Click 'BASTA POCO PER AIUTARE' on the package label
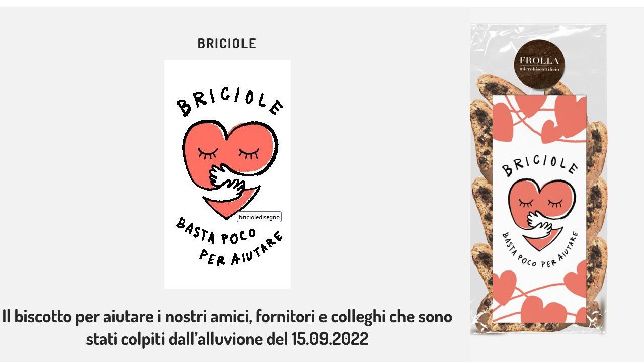This screenshot has width=644, height=362. coord(539,251)
